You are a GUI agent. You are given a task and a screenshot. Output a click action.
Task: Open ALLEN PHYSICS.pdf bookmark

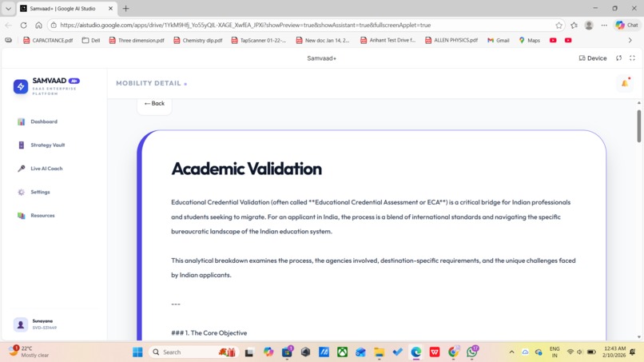[451, 40]
